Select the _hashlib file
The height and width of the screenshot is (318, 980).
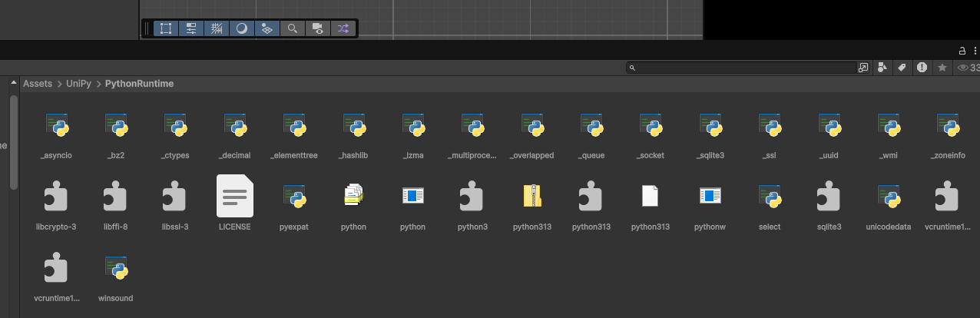353,137
